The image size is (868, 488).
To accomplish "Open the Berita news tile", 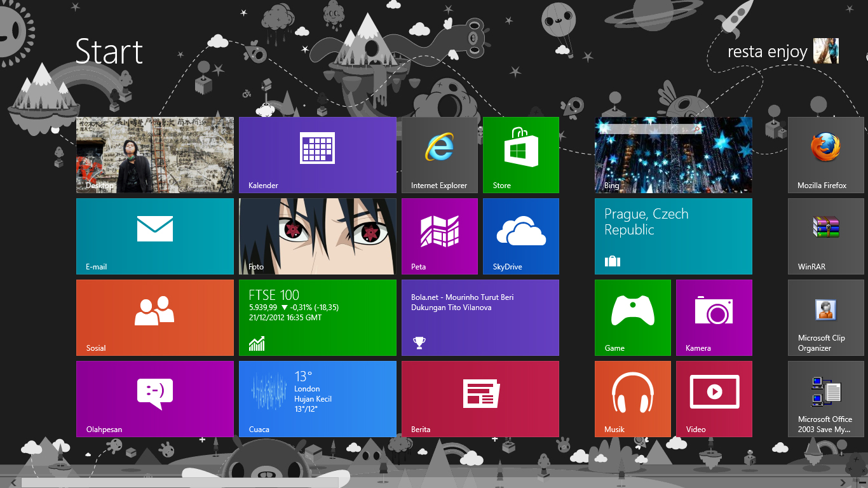I will pyautogui.click(x=480, y=399).
